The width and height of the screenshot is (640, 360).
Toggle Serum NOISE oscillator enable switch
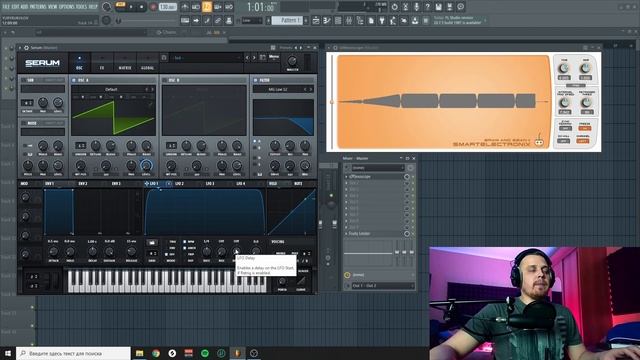pos(24,123)
